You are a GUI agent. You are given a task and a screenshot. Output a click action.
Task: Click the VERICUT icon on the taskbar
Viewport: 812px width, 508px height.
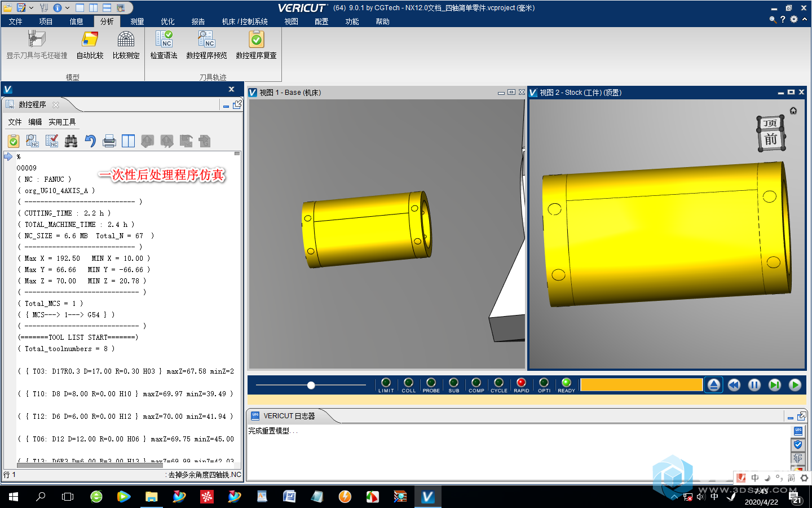pyautogui.click(x=427, y=497)
